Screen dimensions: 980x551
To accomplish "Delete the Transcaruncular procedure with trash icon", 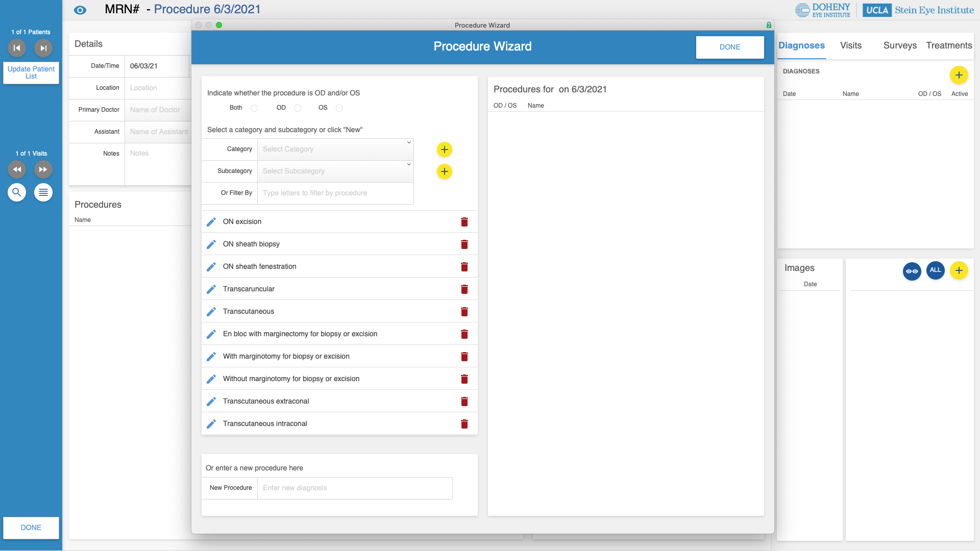I will coord(464,289).
